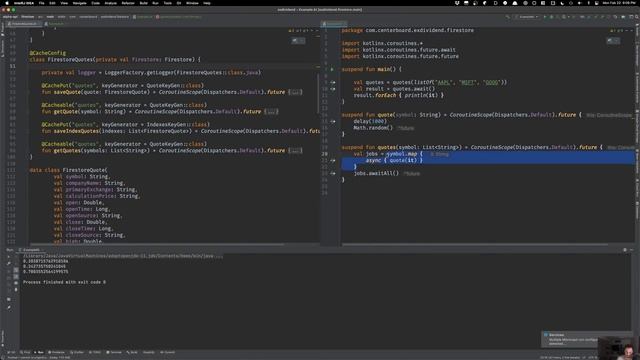The height and width of the screenshot is (360, 640).
Task: Run ExampleKt with the green toolbar play button
Action: [545, 17]
